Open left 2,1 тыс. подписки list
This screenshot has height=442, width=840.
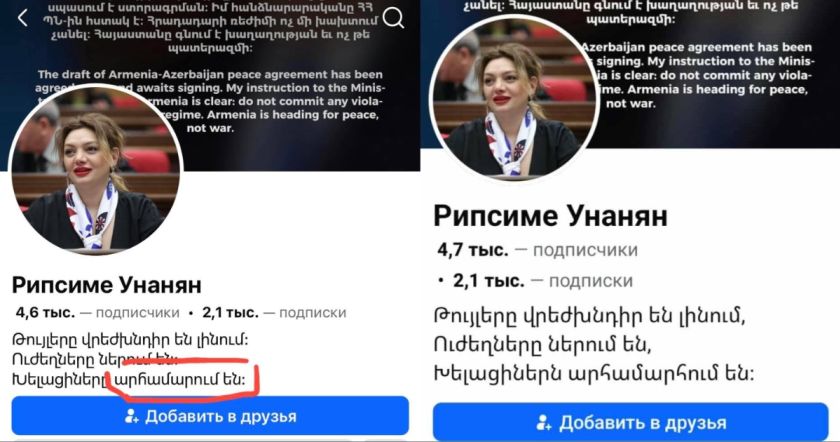point(274,312)
